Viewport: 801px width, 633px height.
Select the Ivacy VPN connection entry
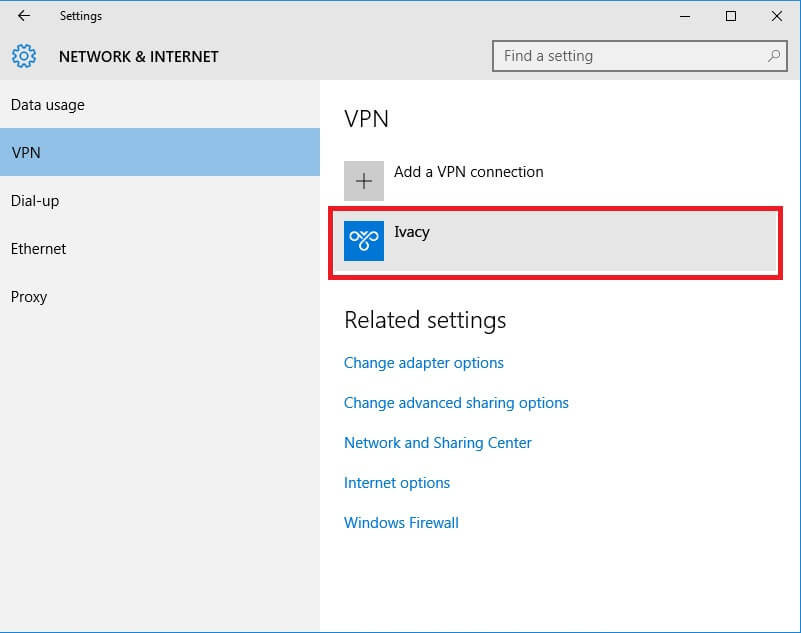coord(555,242)
